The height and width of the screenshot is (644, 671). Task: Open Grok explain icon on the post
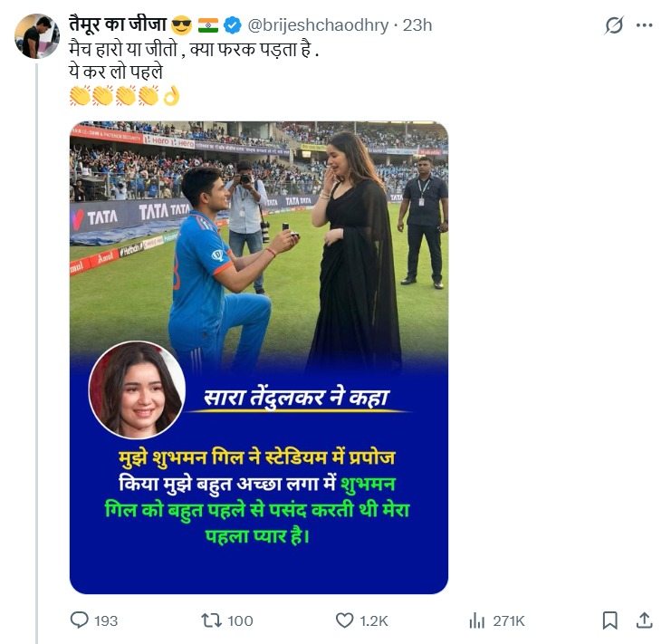[x=614, y=25]
